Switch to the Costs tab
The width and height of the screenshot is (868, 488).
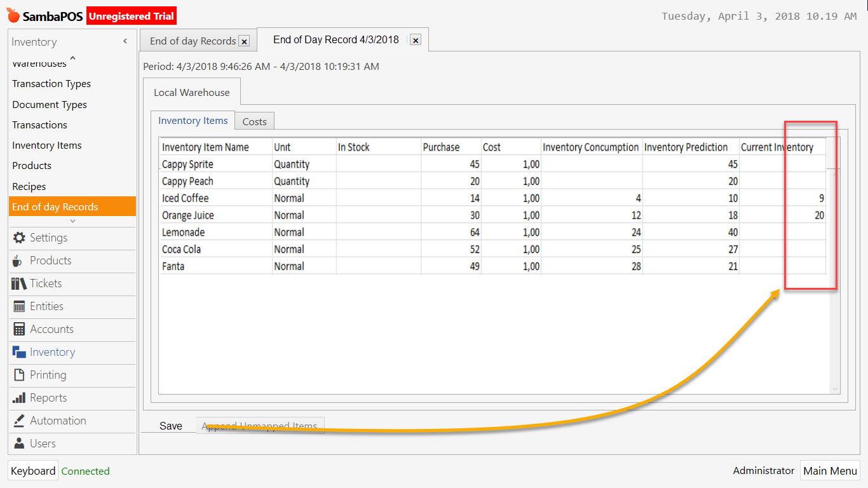[x=254, y=121]
